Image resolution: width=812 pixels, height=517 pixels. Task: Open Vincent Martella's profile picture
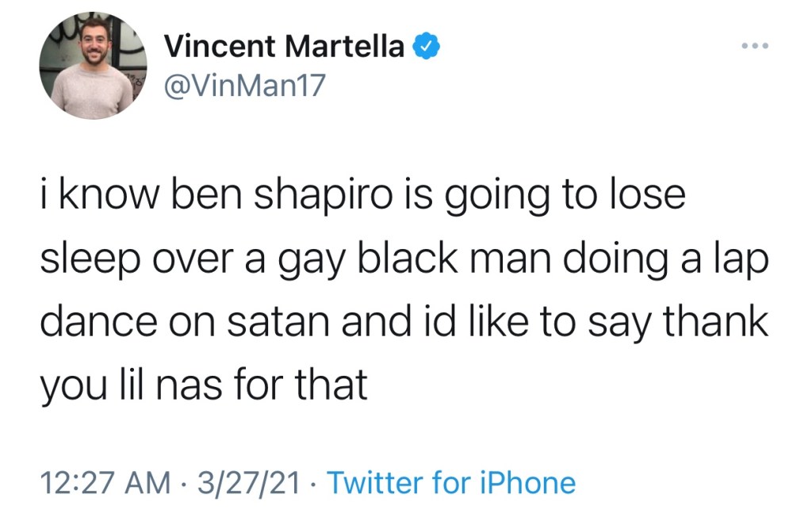pyautogui.click(x=91, y=67)
